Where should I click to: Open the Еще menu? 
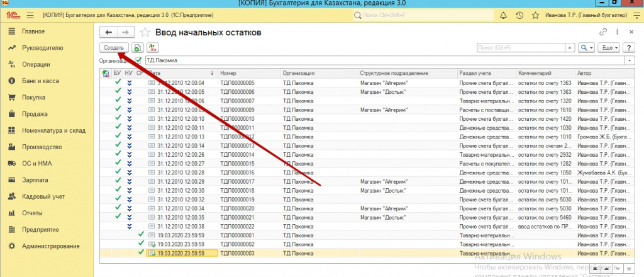coord(609,48)
